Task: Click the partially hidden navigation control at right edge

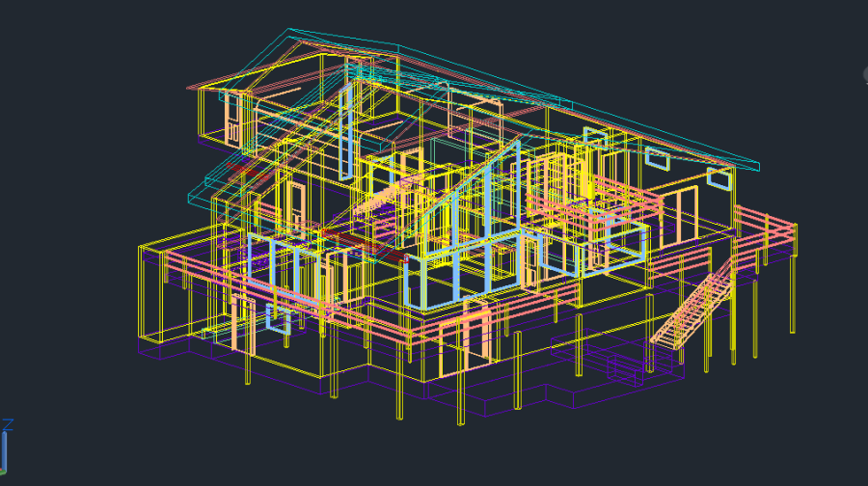Action: tap(863, 74)
